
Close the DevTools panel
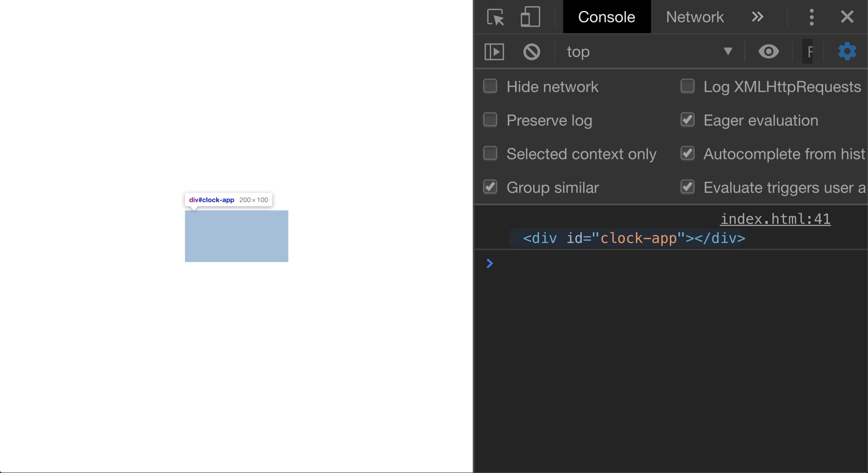[847, 17]
